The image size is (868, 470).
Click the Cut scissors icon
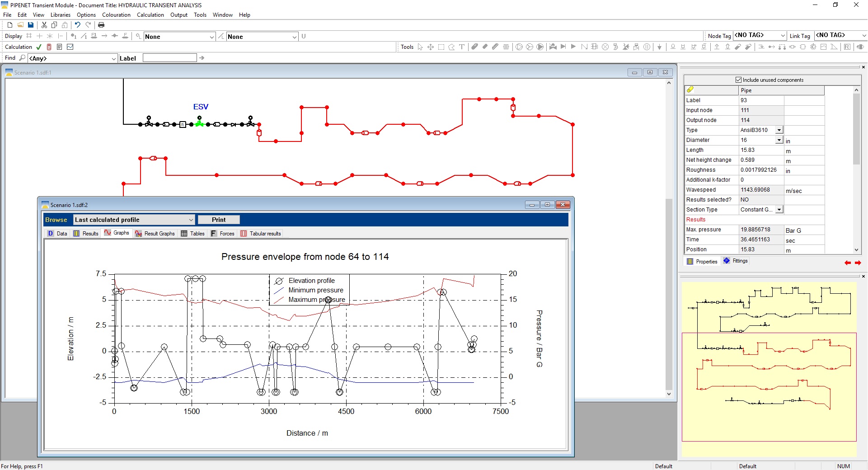pos(44,25)
